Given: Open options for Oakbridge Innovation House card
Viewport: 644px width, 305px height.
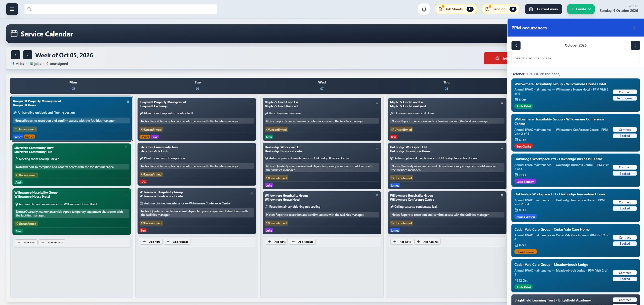Looking at the screenshot, I should pos(502,147).
